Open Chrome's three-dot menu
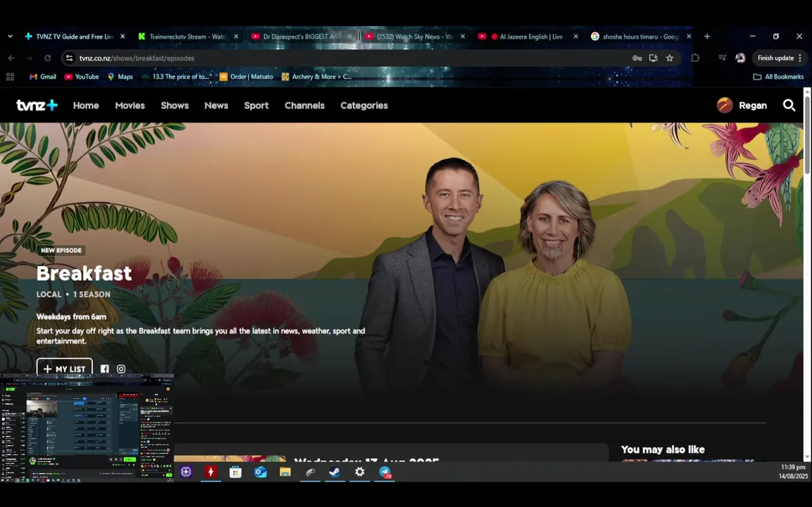The height and width of the screenshot is (507, 812). [x=800, y=58]
